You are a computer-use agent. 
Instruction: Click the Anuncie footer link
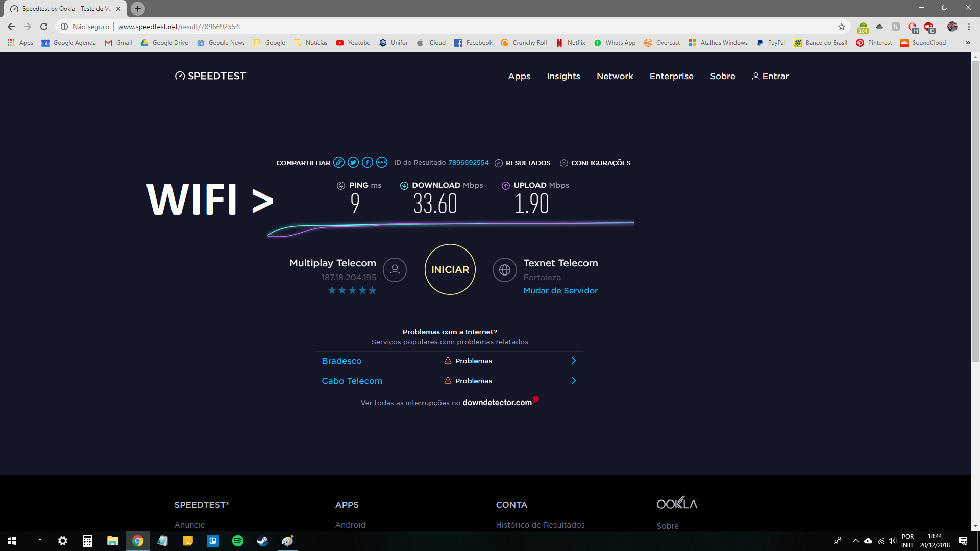pos(190,525)
